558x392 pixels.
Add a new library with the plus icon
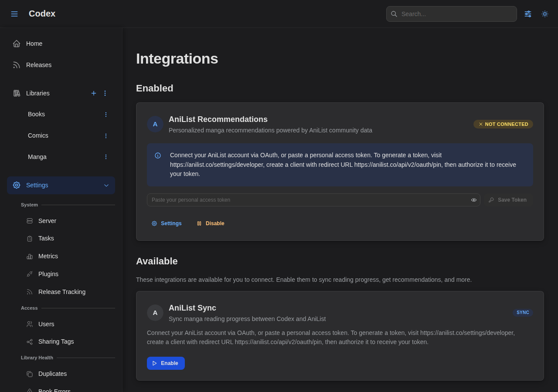[x=94, y=93]
